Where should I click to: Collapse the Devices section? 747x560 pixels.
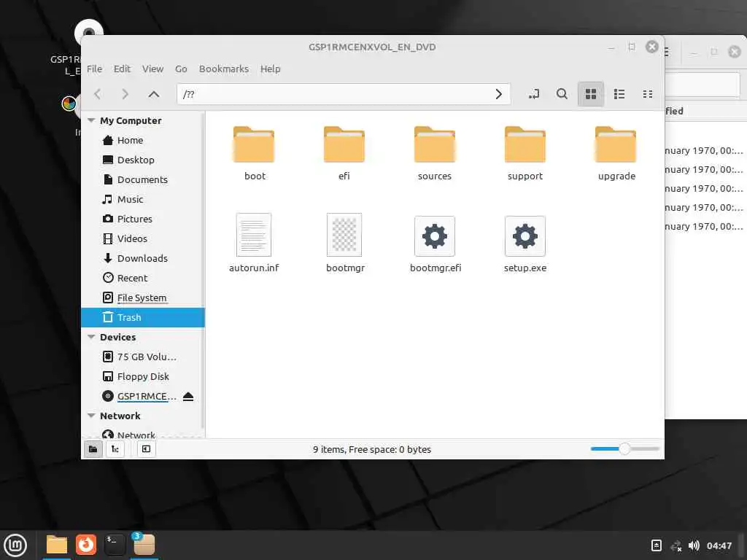[91, 337]
